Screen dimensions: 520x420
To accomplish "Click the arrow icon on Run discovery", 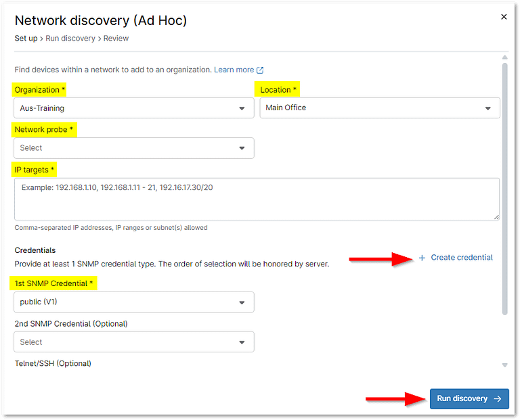I will point(498,398).
